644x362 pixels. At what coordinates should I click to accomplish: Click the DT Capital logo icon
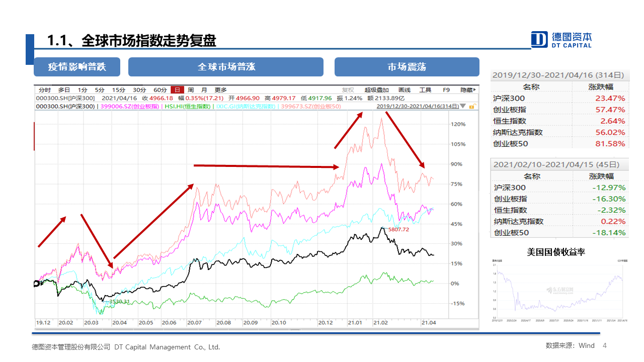point(539,39)
